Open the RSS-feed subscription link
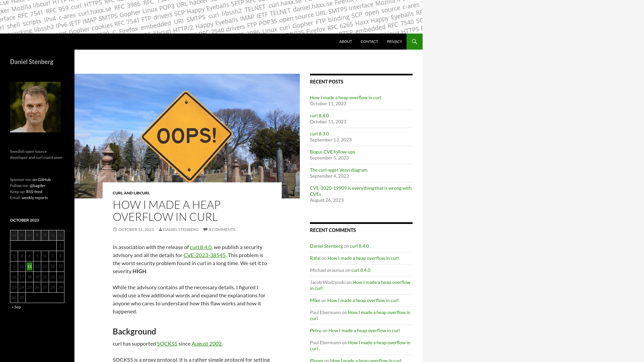This screenshot has width=644, height=362. point(34,191)
